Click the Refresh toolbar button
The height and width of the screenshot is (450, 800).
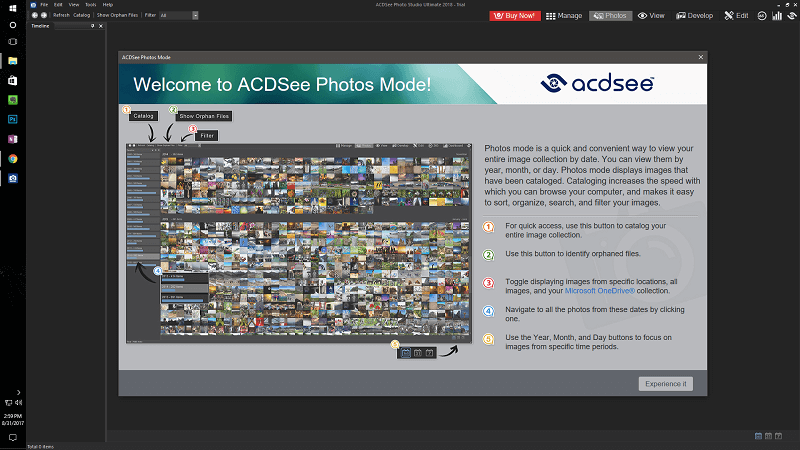click(61, 15)
